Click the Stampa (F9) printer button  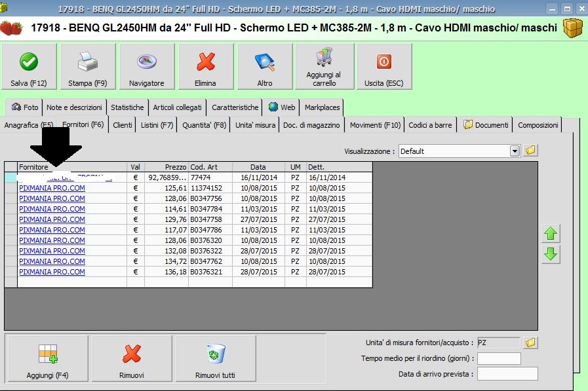point(88,67)
